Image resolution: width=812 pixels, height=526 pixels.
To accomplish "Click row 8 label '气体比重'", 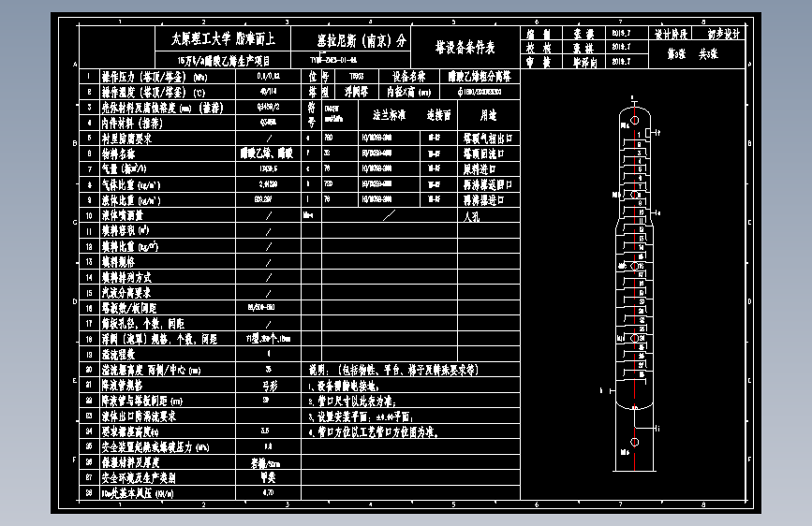I will point(131,184).
